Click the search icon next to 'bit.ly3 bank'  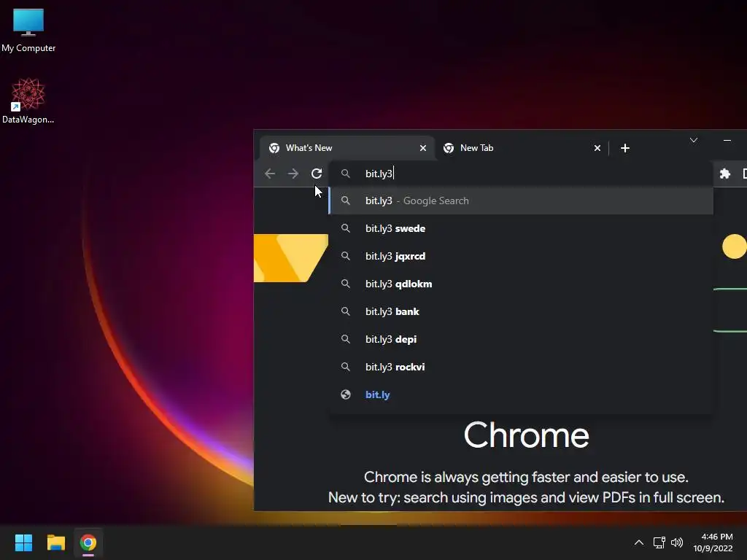tap(346, 311)
